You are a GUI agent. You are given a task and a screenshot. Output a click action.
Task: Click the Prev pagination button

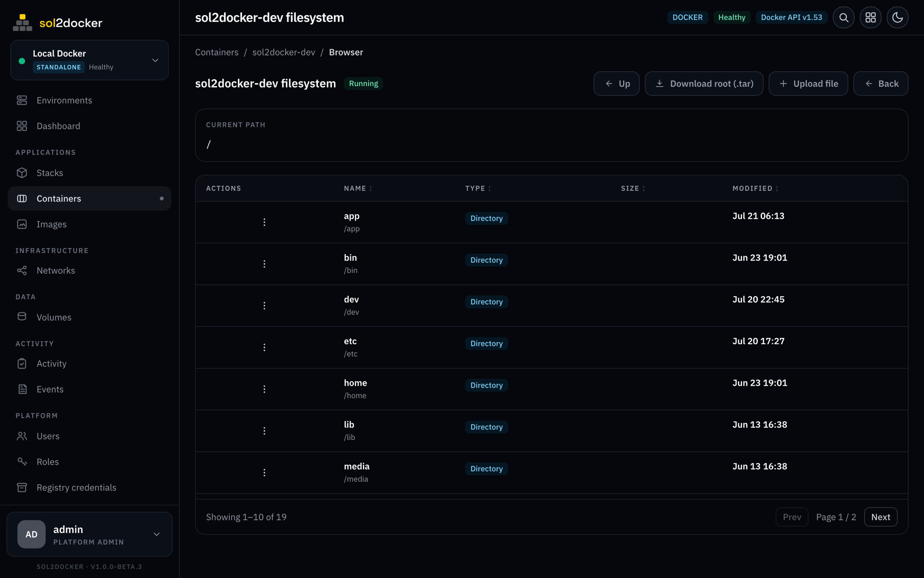792,517
